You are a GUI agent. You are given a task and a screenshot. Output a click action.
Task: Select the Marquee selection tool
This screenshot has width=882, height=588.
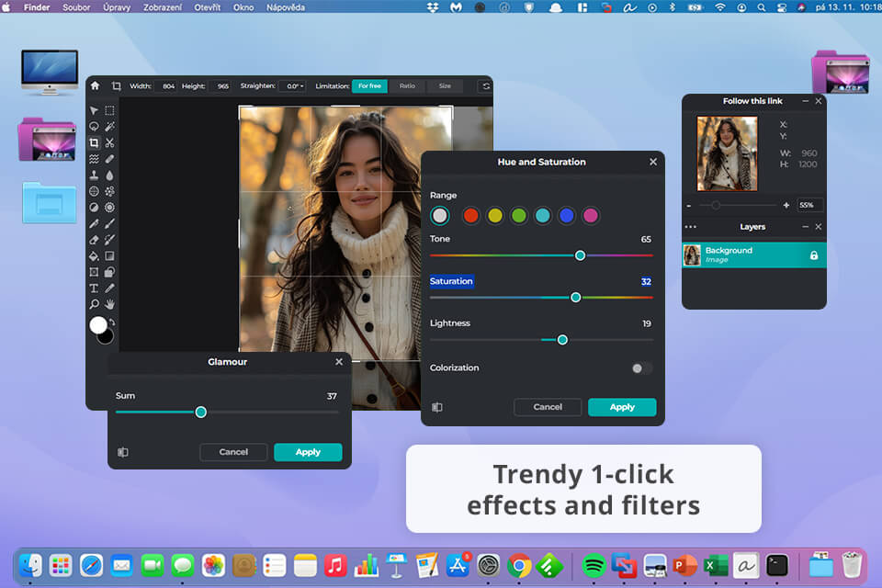tap(109, 110)
